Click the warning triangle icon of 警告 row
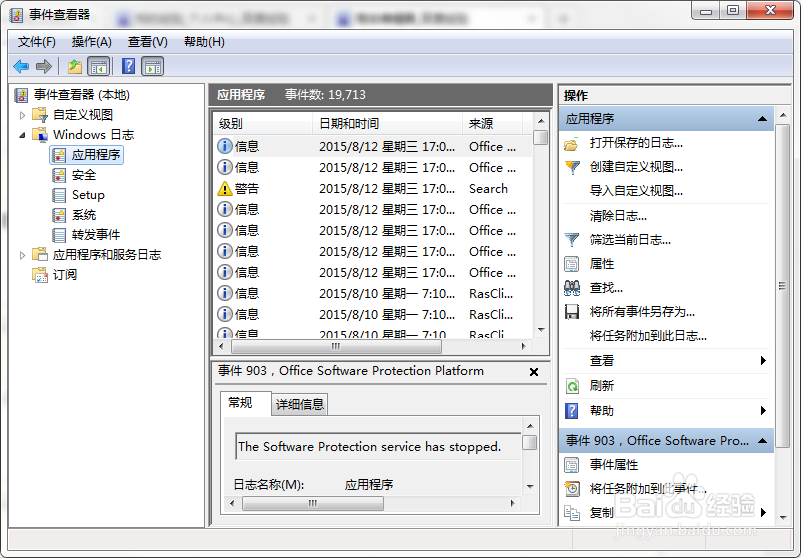This screenshot has height=558, width=801. point(225,189)
